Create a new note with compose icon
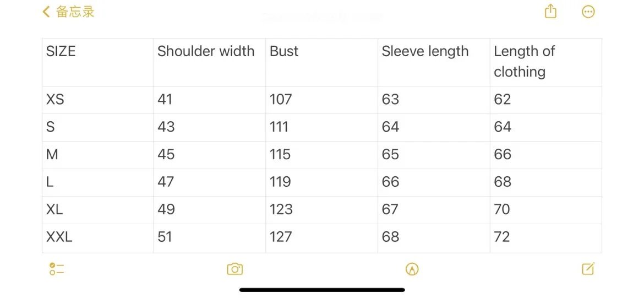644x298 pixels. (588, 269)
